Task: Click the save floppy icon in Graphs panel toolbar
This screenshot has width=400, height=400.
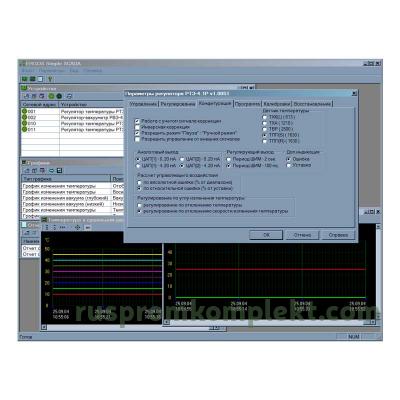Action: click(60, 171)
